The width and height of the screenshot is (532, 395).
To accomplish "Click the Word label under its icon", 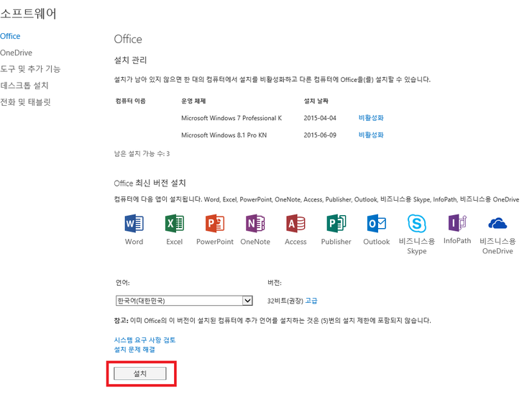I will [134, 242].
